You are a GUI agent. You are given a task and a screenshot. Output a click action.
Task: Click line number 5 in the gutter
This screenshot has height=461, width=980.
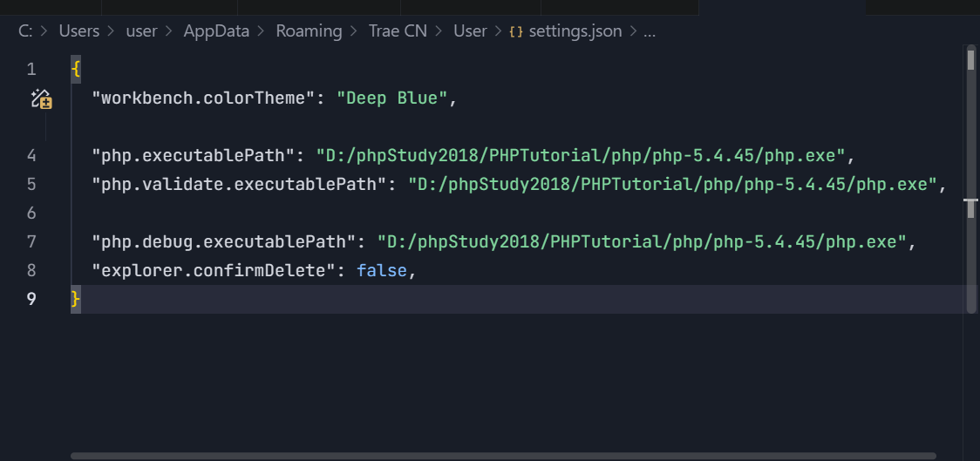tap(31, 184)
